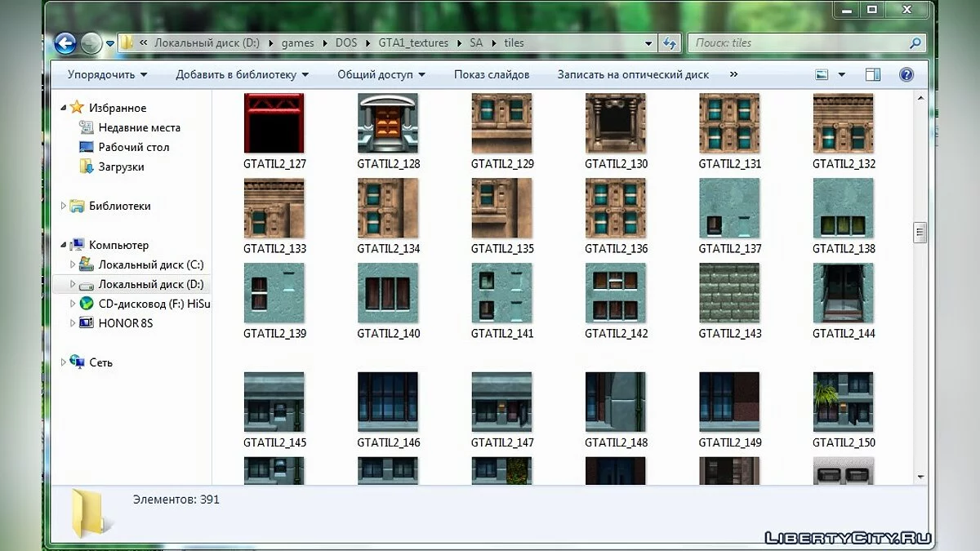The width and height of the screenshot is (980, 551).
Task: Click the GTA1_textures breadcrumb segment
Action: pos(413,43)
